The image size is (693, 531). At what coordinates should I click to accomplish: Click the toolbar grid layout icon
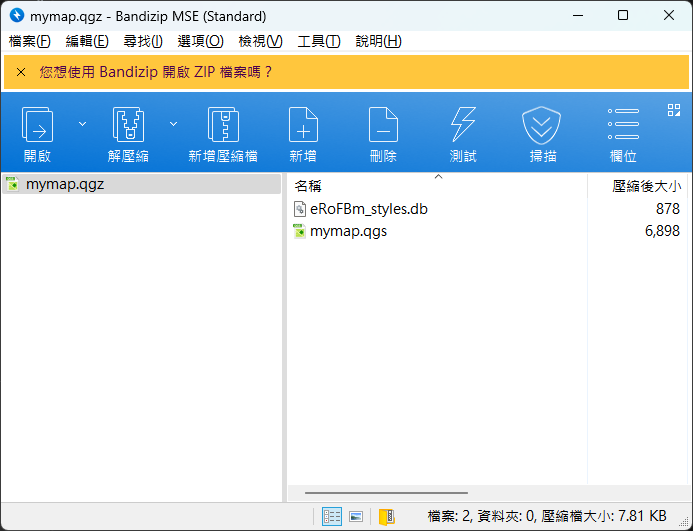coord(673,109)
